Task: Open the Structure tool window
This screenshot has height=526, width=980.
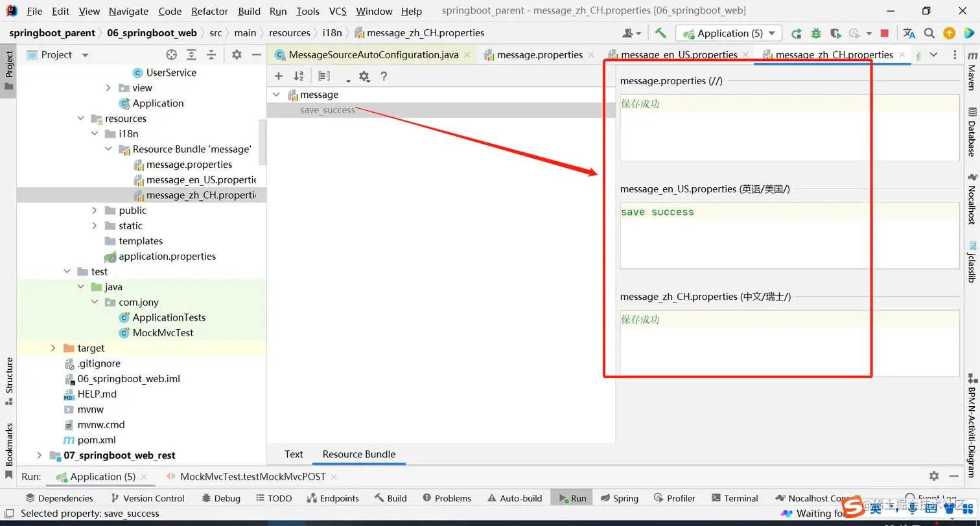Action: coord(9,381)
